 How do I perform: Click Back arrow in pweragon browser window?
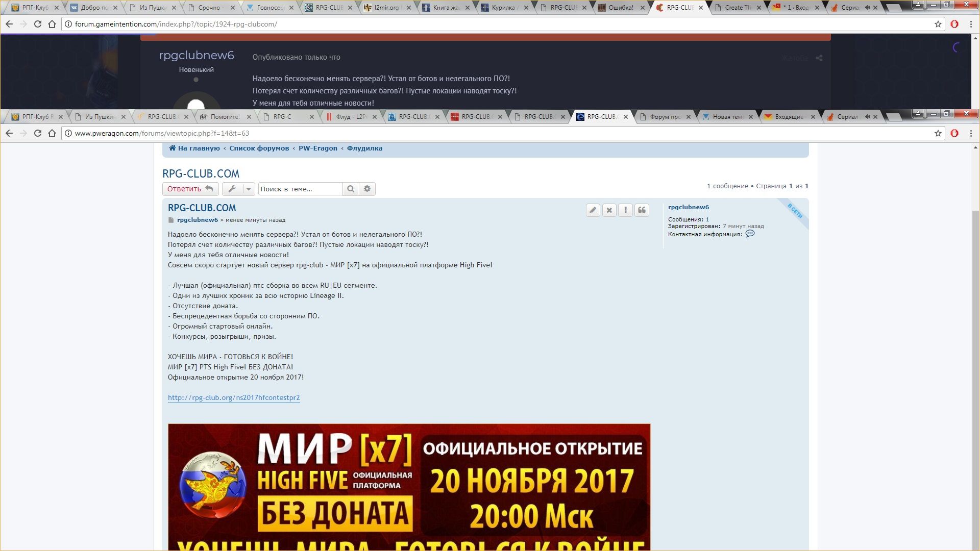(9, 133)
